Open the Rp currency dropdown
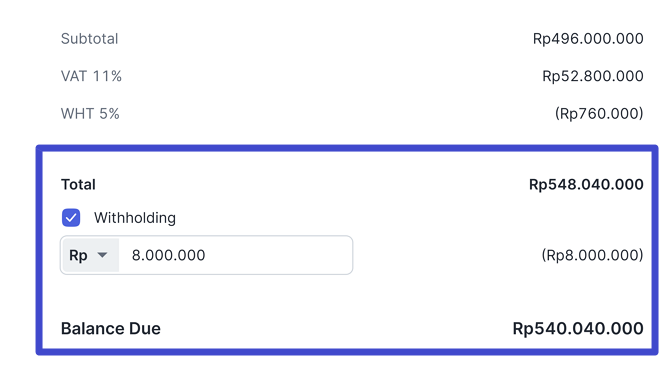 (90, 255)
